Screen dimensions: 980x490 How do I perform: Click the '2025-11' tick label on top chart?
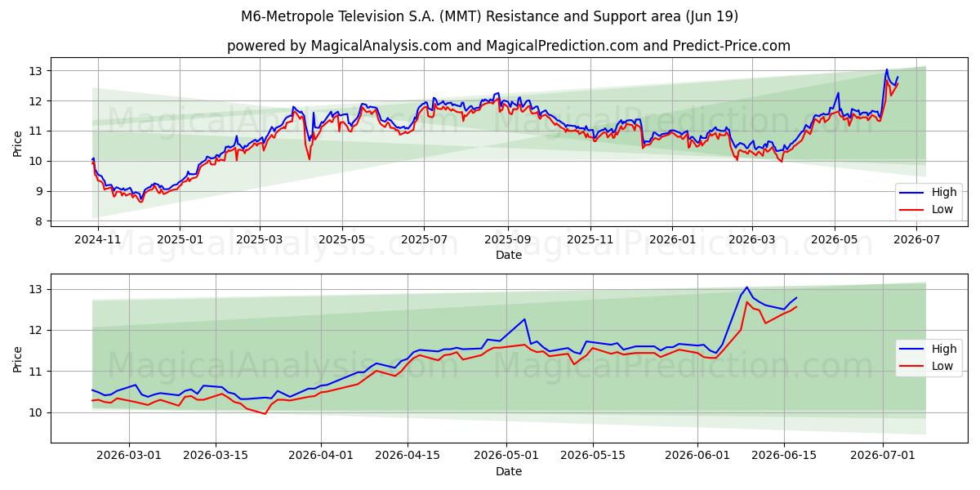click(590, 240)
